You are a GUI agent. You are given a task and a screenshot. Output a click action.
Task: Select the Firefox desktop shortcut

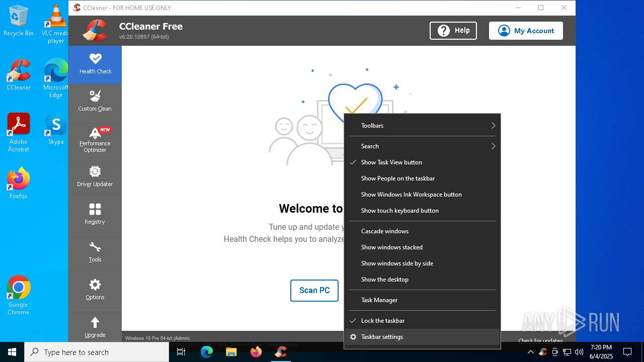pos(19,184)
